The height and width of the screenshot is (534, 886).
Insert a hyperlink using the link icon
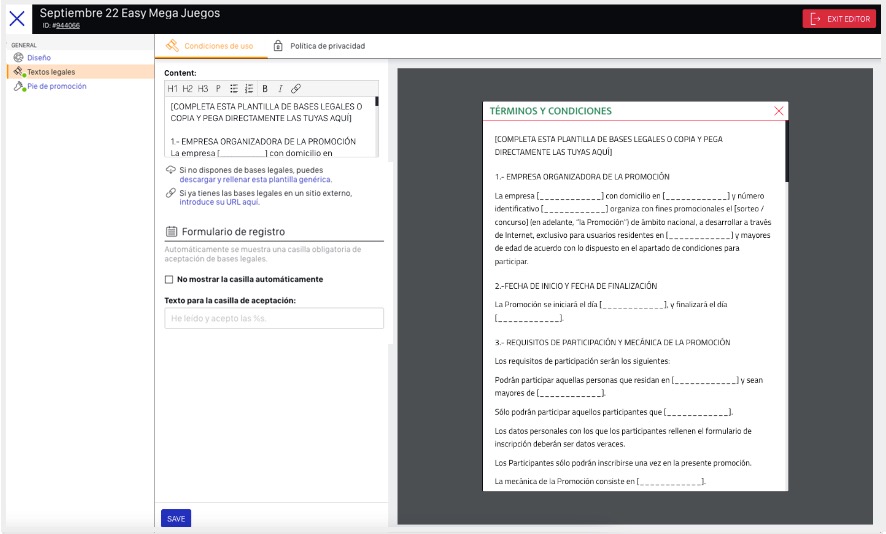[296, 88]
